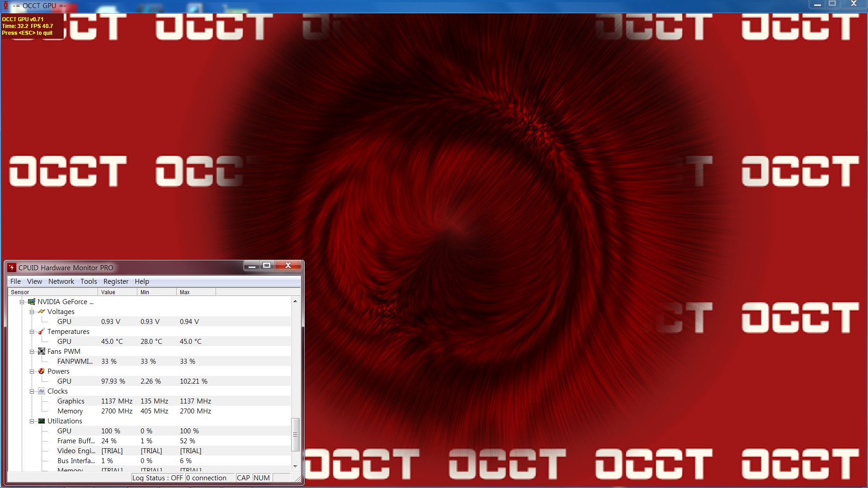
Task: Close the OCCT GPU window
Action: (x=854, y=4)
